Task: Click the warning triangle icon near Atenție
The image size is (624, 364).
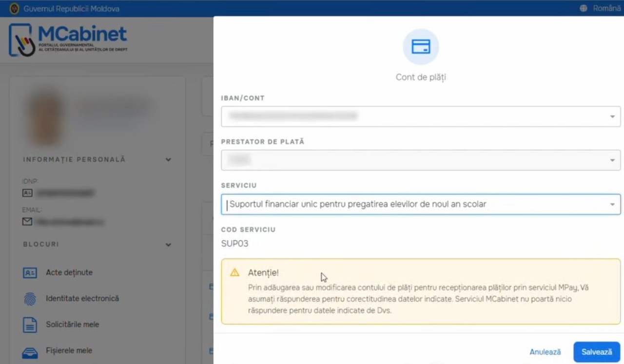Action: coord(235,272)
